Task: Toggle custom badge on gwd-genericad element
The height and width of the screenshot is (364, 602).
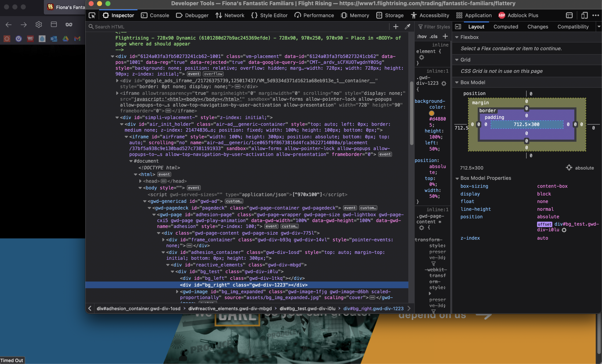Action: point(234,201)
